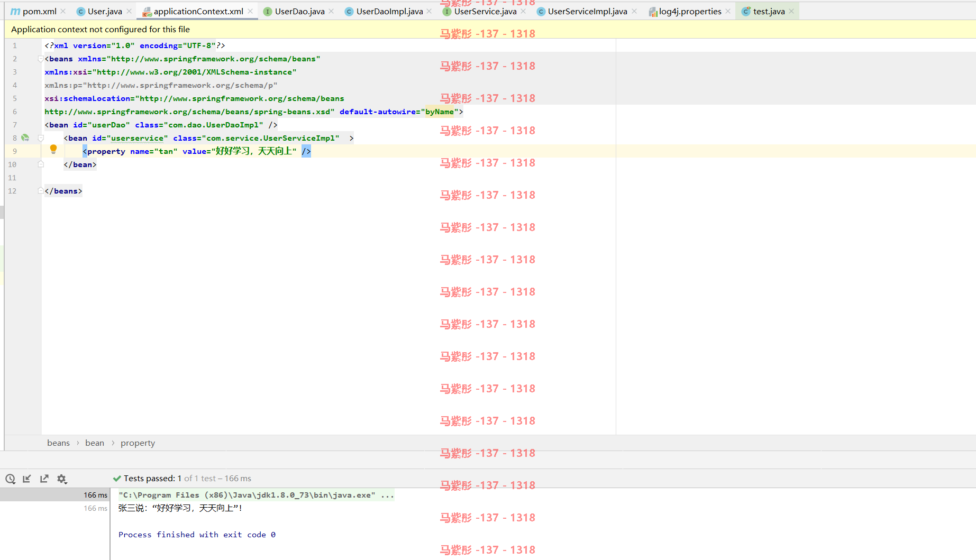
Task: Click line number 12 in the gutter
Action: pyautogui.click(x=12, y=191)
